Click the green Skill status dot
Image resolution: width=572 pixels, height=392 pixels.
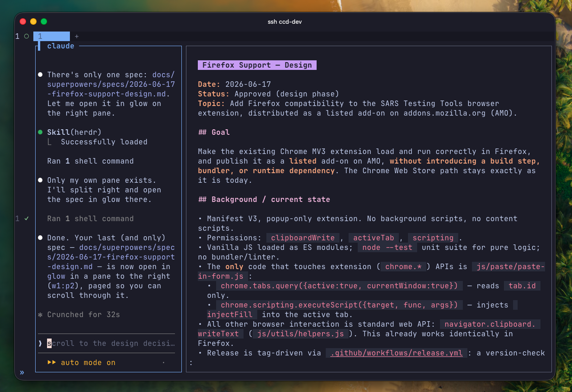pos(40,132)
